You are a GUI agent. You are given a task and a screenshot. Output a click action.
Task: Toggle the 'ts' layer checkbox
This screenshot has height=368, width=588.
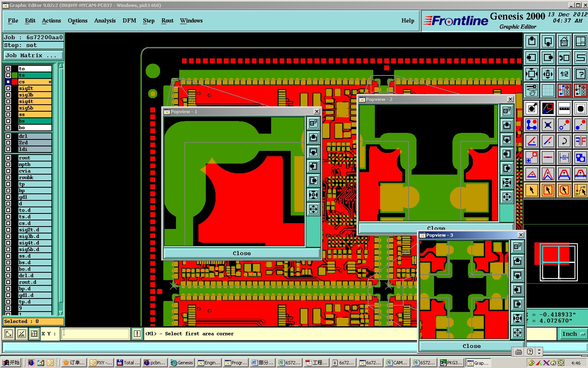[x=8, y=75]
